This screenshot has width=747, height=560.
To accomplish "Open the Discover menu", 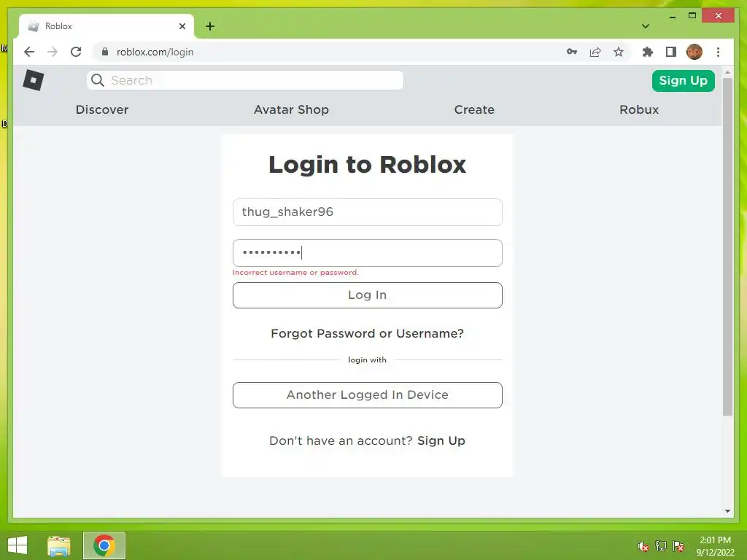I will coord(102,109).
